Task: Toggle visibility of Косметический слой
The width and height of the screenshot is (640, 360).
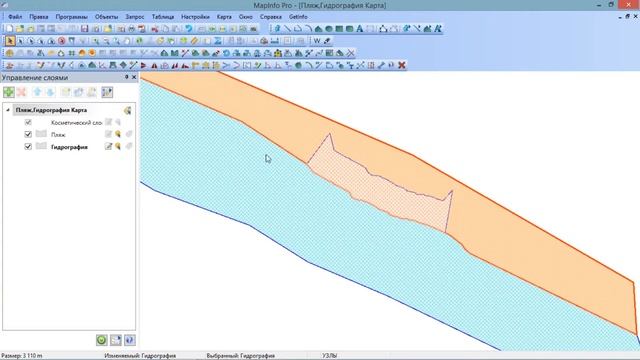Action: [x=28, y=122]
